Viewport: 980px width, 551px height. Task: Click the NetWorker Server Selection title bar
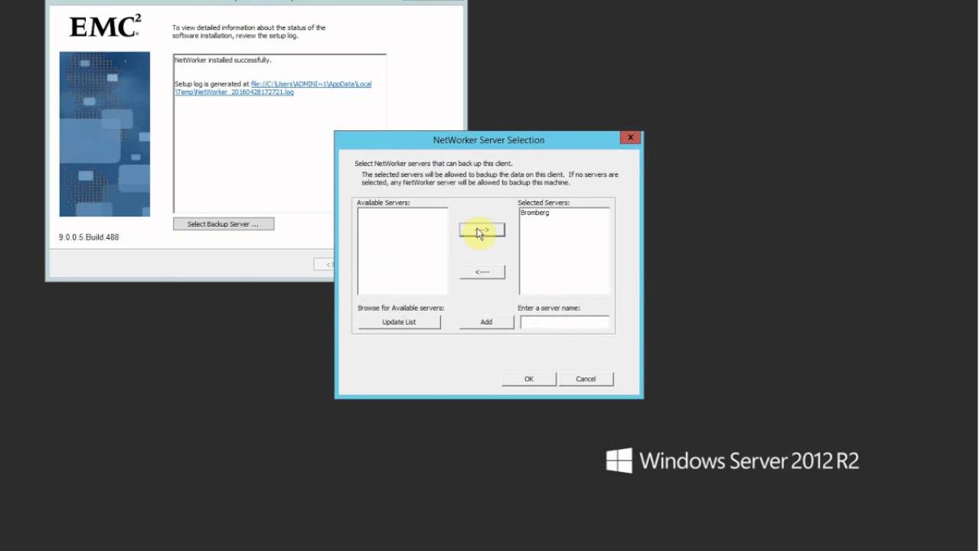488,140
